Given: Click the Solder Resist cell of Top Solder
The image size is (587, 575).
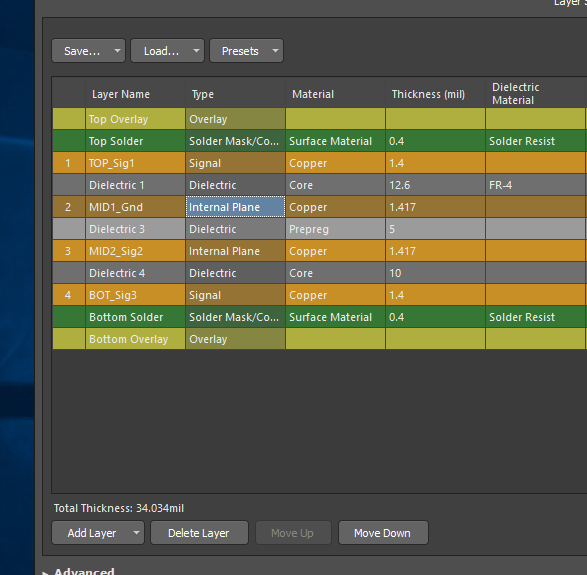Looking at the screenshot, I should point(535,141).
